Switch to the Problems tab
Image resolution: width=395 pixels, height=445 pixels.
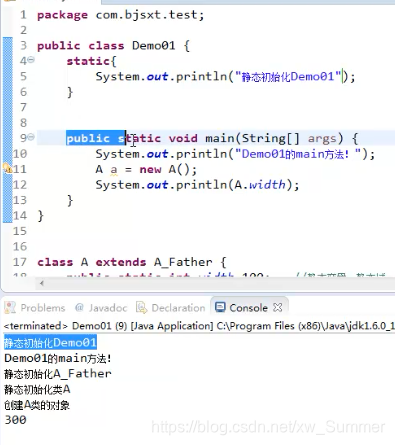[x=35, y=308]
